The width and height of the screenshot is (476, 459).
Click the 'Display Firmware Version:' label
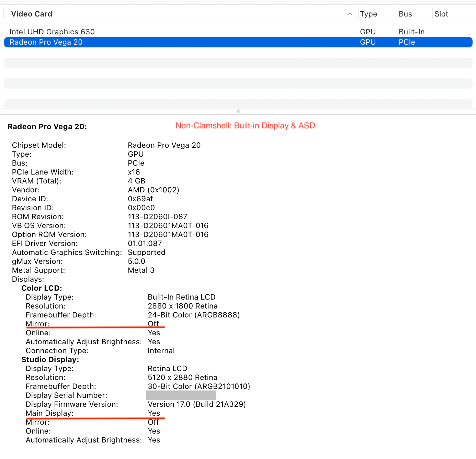click(72, 404)
